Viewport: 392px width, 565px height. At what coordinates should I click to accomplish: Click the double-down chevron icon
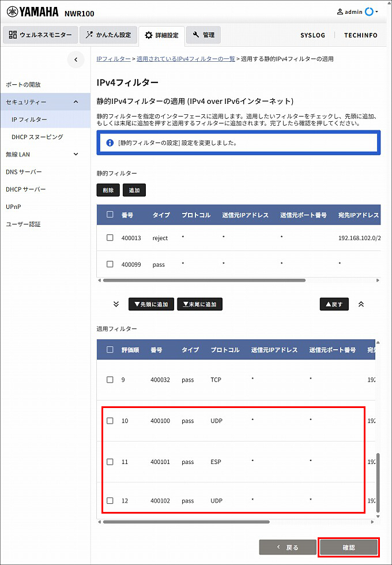point(116,304)
